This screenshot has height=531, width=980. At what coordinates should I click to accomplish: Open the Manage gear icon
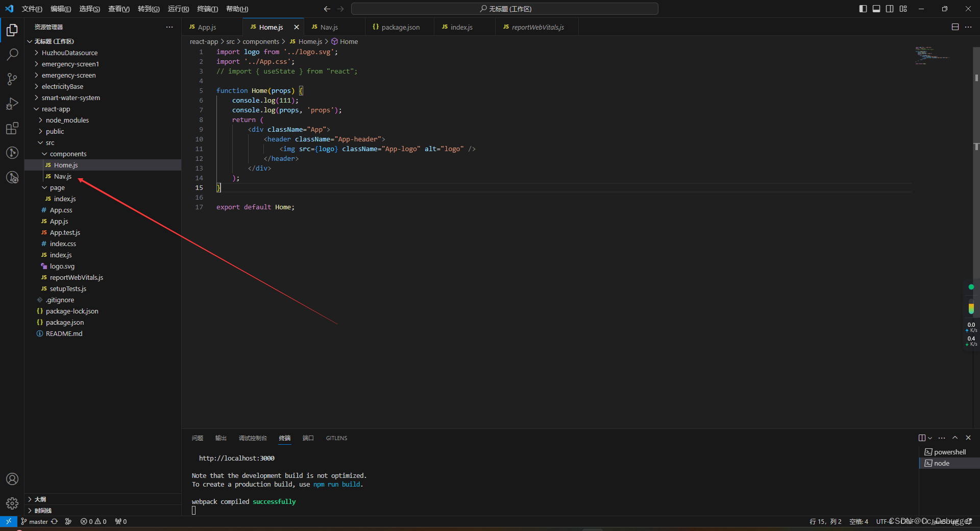tap(12, 503)
